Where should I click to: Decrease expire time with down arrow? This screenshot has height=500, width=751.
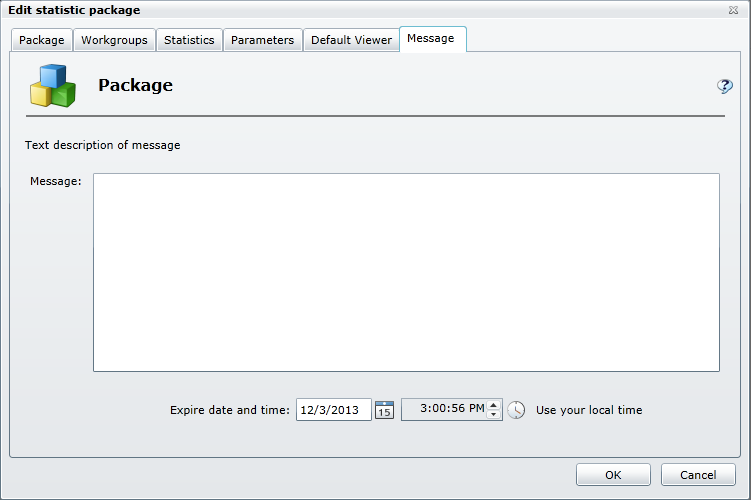pos(493,415)
